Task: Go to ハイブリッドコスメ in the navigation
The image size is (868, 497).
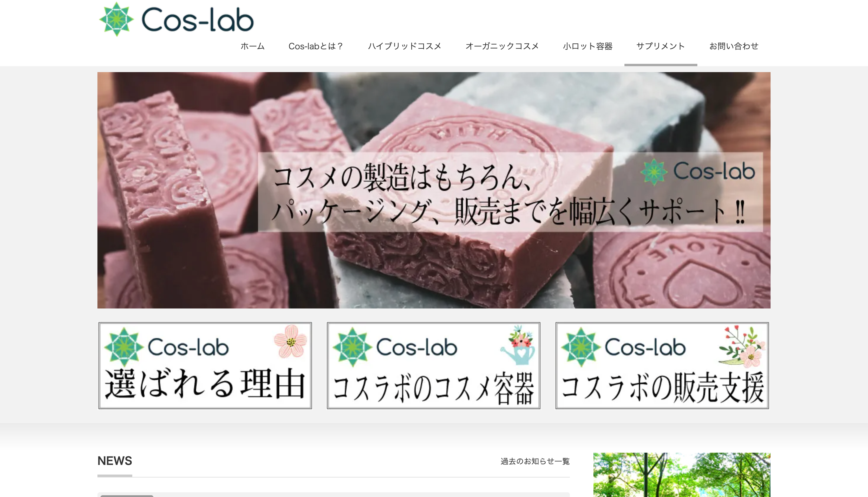Action: pos(404,46)
